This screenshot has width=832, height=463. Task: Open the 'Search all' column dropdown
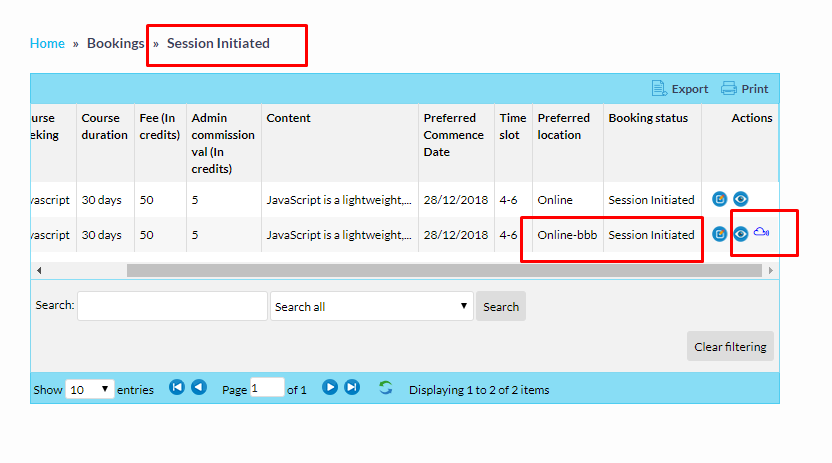click(x=372, y=307)
